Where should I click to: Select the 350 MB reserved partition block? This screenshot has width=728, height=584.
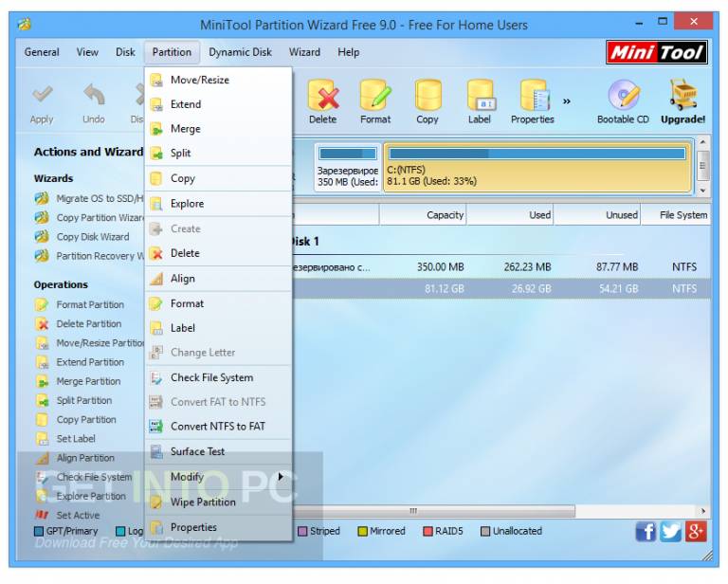pyautogui.click(x=347, y=167)
